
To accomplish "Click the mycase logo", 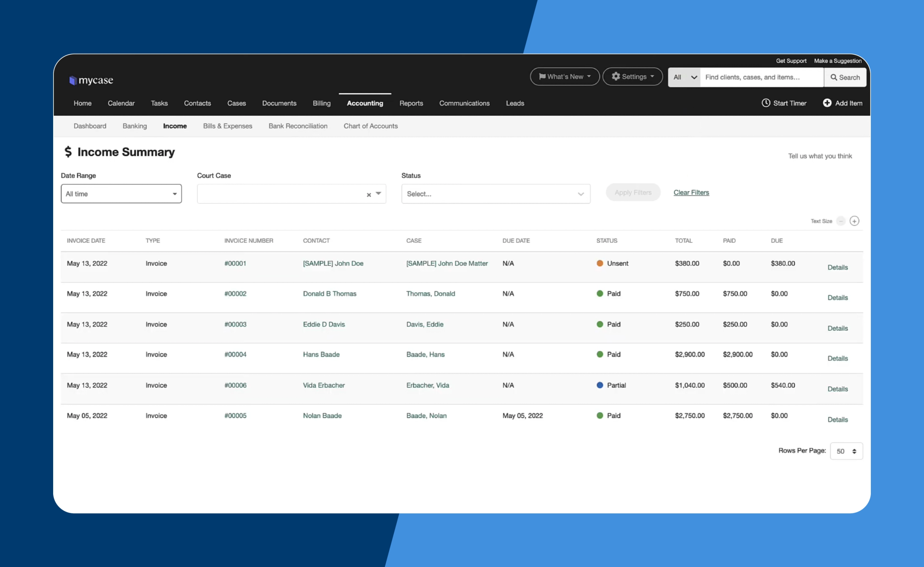I will (x=90, y=80).
